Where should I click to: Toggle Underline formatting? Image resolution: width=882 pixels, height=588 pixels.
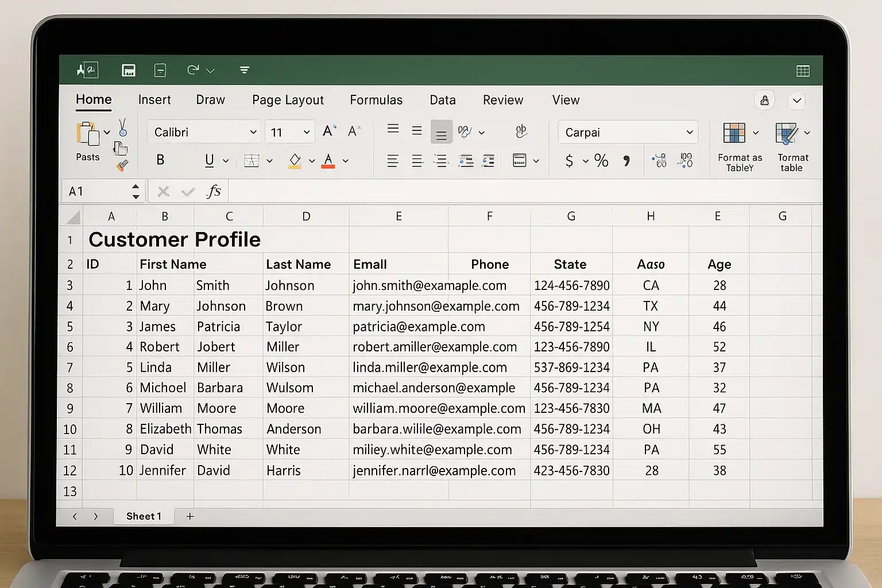210,160
